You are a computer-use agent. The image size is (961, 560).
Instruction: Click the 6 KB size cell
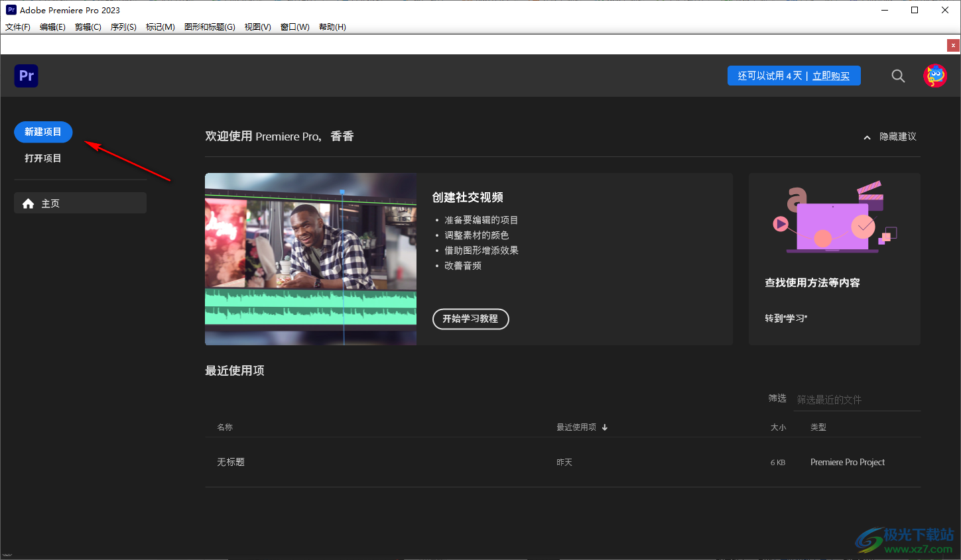[x=778, y=463]
